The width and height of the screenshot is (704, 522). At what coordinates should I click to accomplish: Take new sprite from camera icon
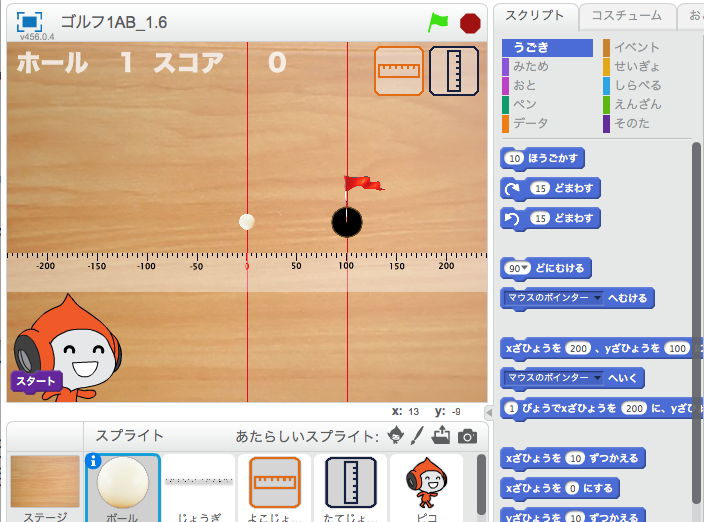(467, 436)
